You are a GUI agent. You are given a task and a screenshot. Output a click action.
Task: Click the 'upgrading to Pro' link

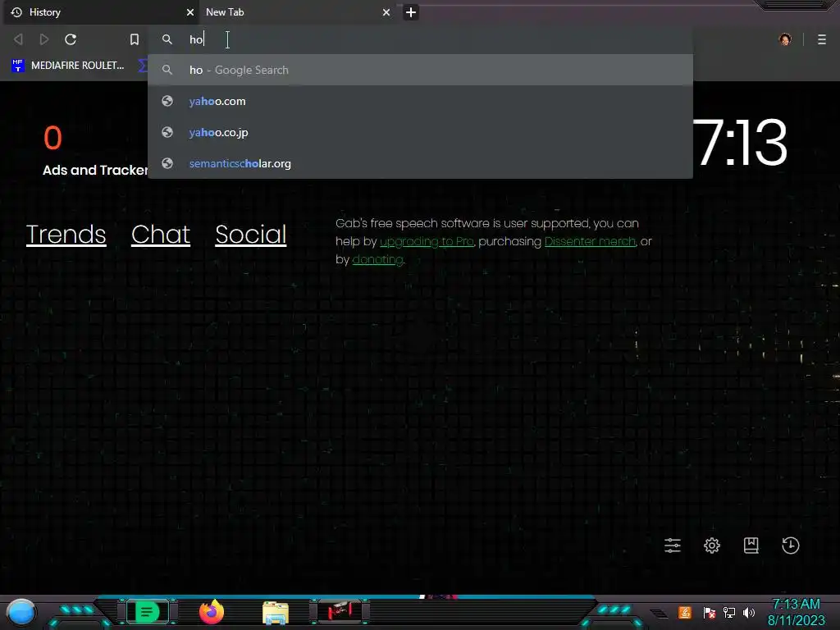[x=427, y=242]
